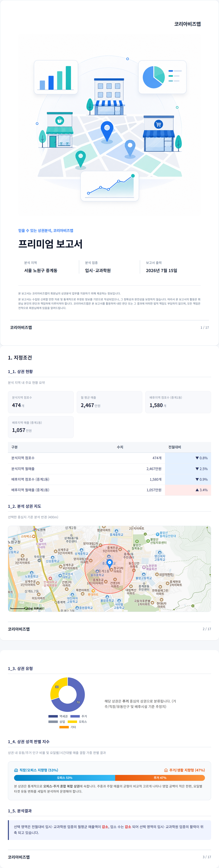Click the house icon beside 주거/생활 지향형

(166, 770)
